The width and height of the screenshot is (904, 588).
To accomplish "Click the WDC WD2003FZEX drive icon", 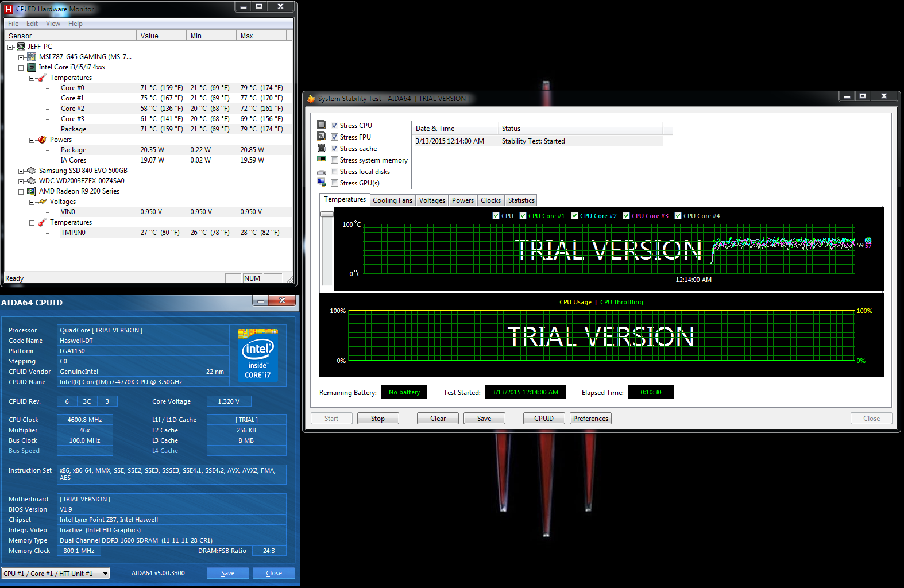I will click(32, 181).
